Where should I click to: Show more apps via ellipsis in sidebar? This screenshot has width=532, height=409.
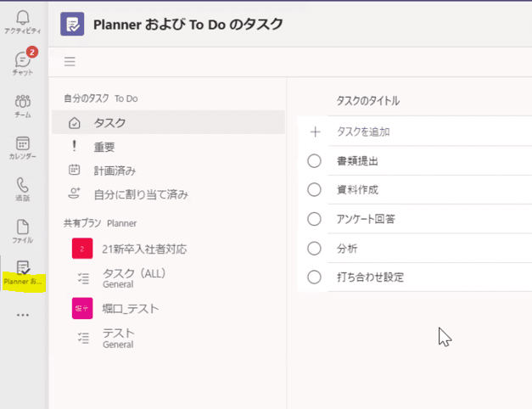click(23, 315)
